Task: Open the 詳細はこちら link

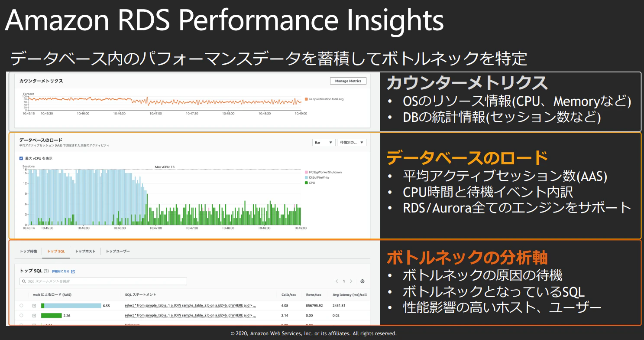Action: pos(61,271)
